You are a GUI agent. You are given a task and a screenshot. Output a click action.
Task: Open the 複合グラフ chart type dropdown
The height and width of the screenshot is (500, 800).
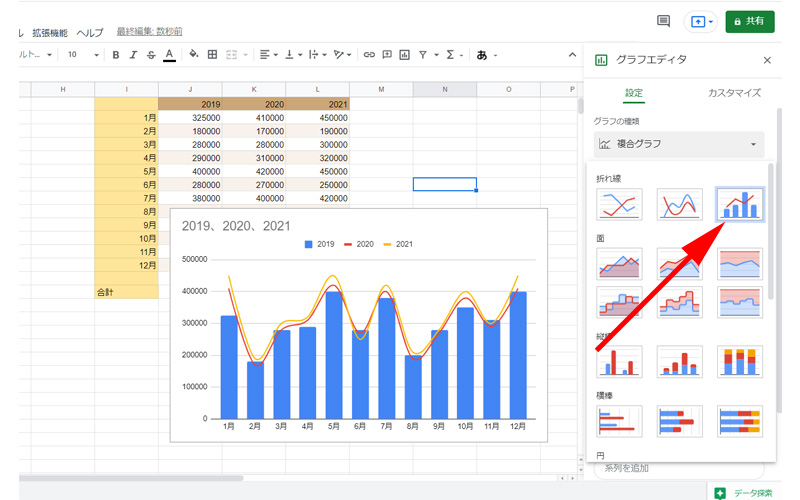pyautogui.click(x=679, y=145)
